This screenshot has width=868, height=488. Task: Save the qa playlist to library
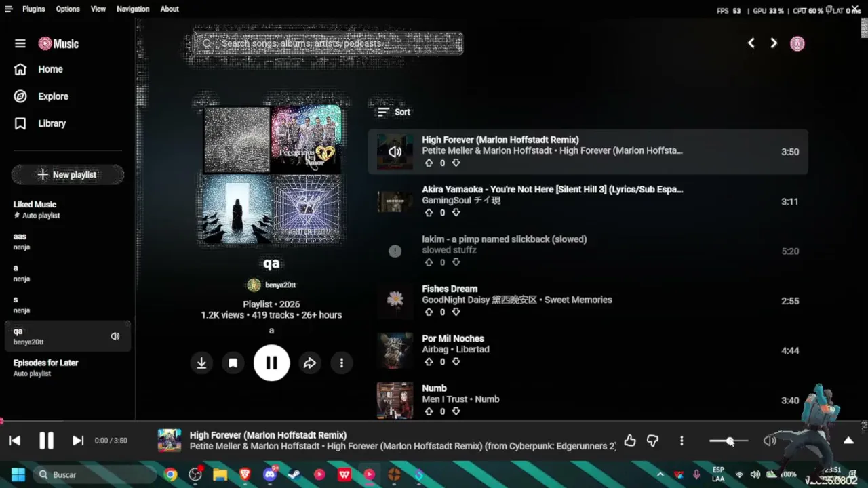point(233,363)
